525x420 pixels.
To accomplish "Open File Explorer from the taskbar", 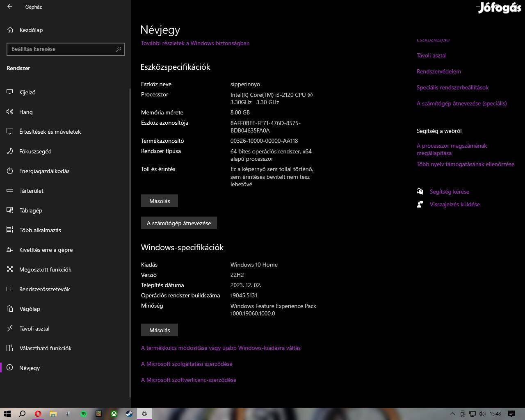I will click(53, 414).
